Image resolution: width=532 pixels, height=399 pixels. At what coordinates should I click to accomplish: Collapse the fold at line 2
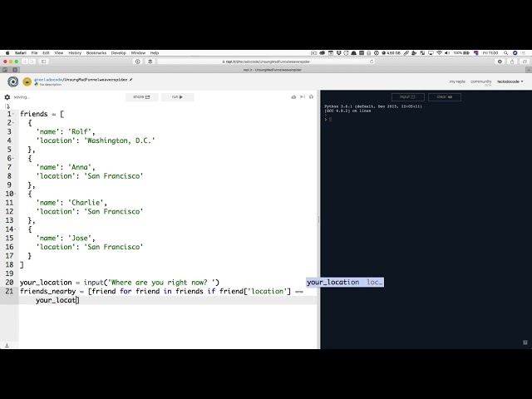point(13,123)
